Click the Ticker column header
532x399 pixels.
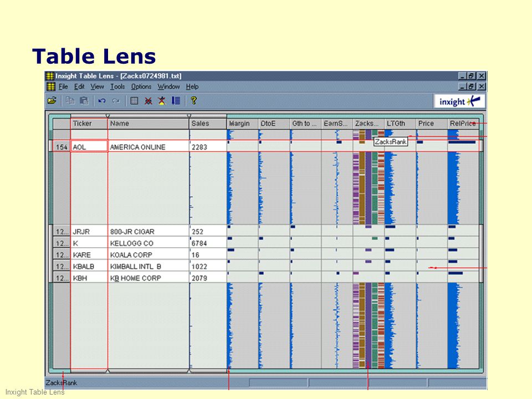click(89, 124)
